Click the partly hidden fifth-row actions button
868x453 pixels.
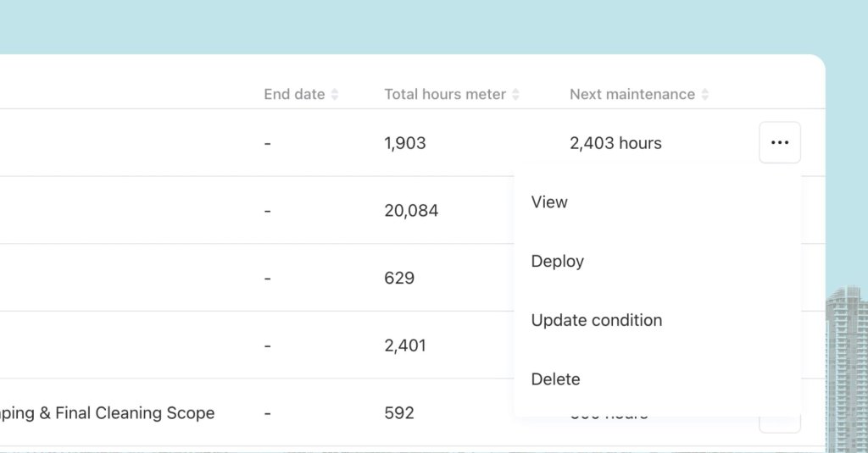tap(779, 424)
